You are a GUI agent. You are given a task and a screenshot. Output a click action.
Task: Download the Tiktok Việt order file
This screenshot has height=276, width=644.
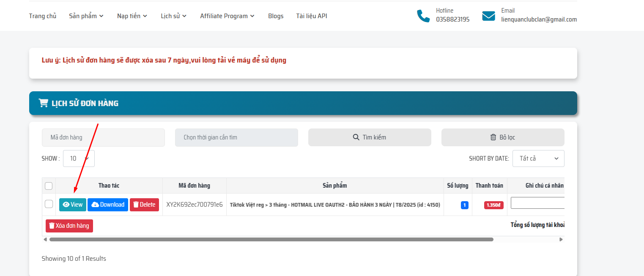[108, 205]
